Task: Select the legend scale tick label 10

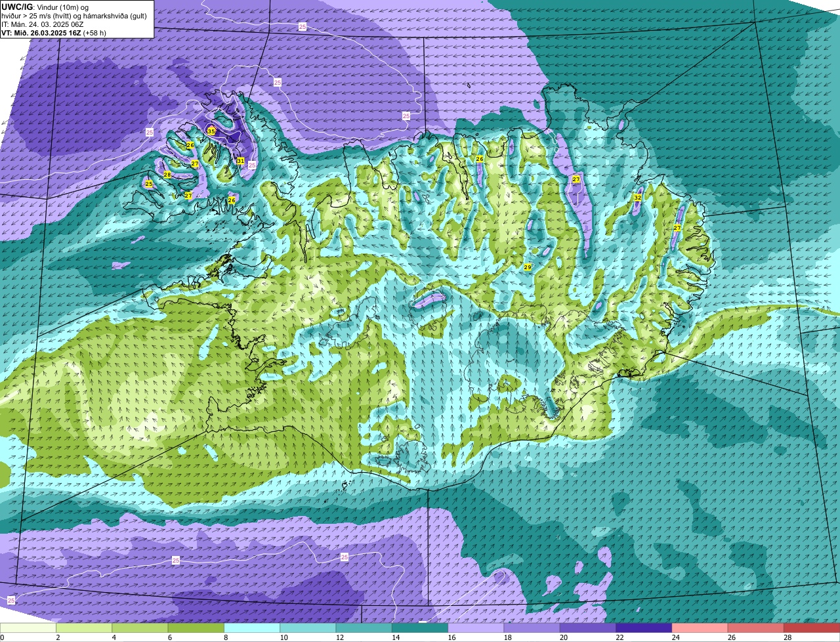Action: point(283,637)
